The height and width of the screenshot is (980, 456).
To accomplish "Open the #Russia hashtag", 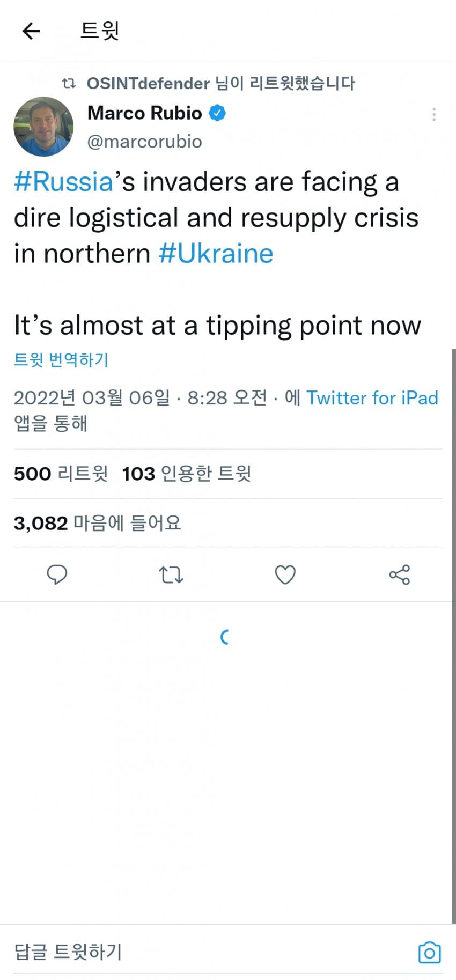I will tap(63, 182).
